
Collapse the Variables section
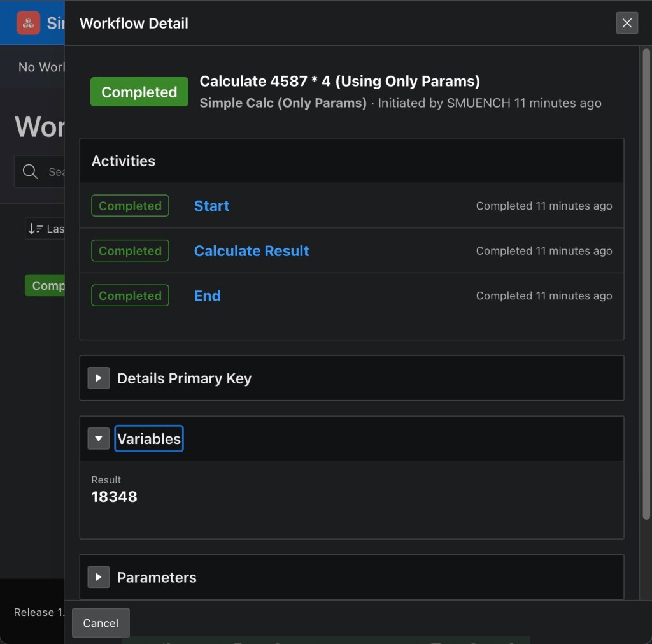(x=99, y=438)
